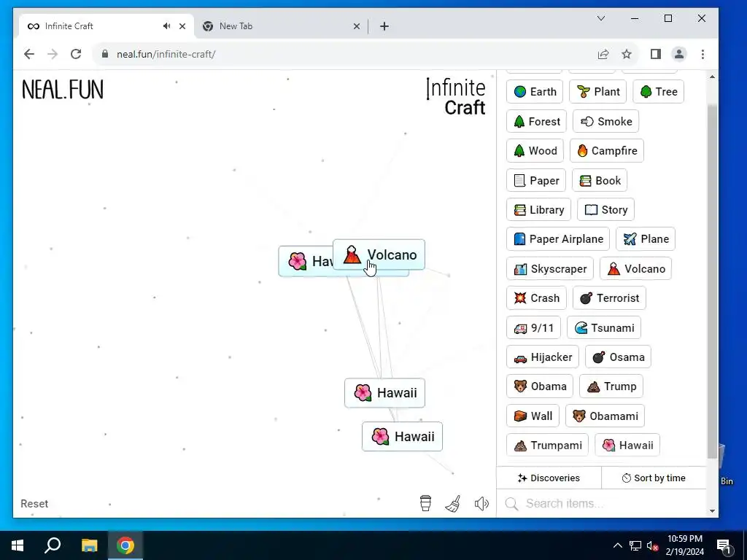
Task: Switch to the New Tab tab
Action: [281, 26]
